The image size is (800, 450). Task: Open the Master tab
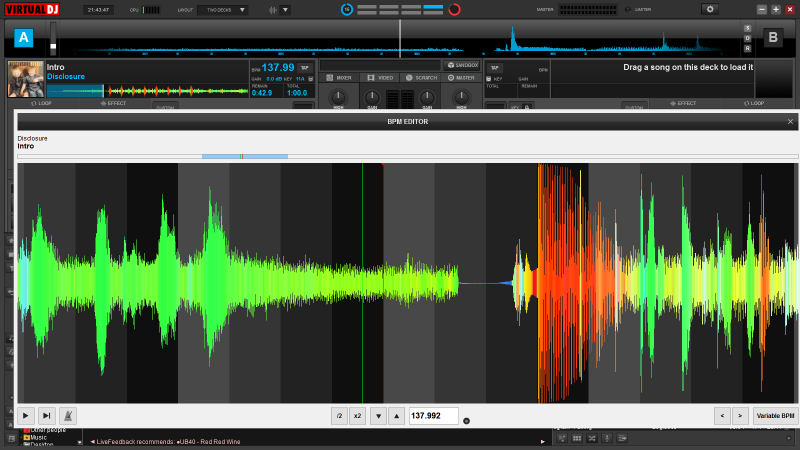coord(461,78)
